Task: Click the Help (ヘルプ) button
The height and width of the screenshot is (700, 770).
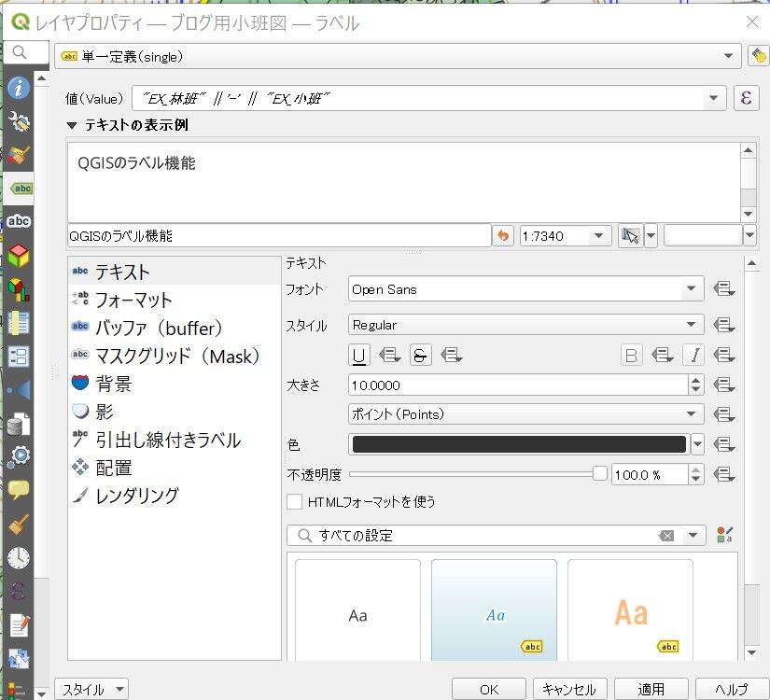Action: (732, 689)
